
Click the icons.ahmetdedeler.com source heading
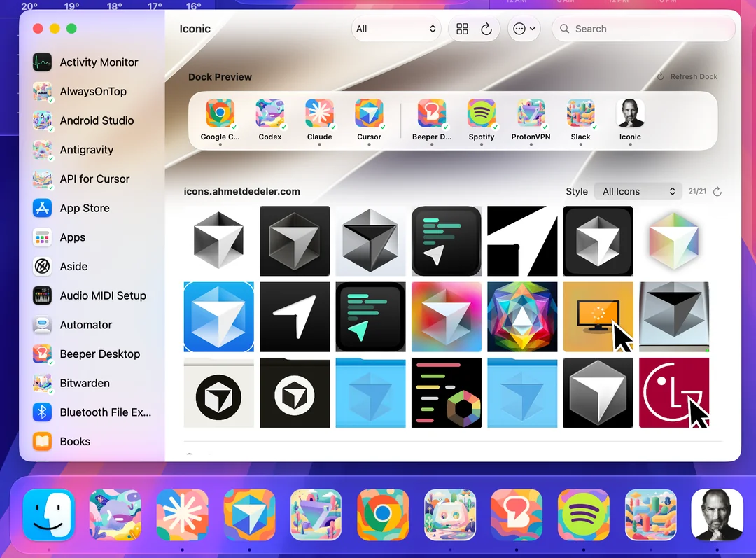pyautogui.click(x=242, y=191)
